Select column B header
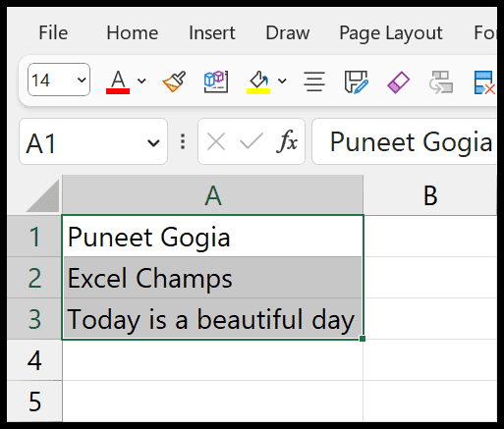 (x=430, y=195)
